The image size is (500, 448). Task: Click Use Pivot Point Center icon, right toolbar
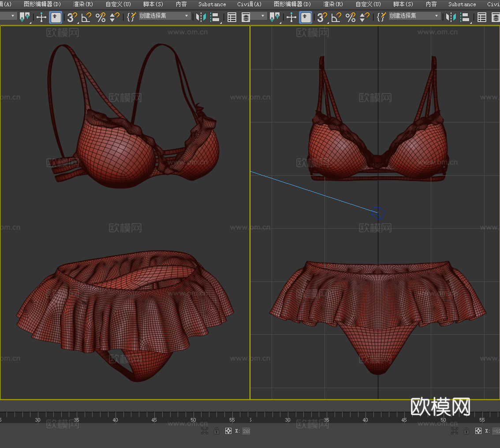274,17
